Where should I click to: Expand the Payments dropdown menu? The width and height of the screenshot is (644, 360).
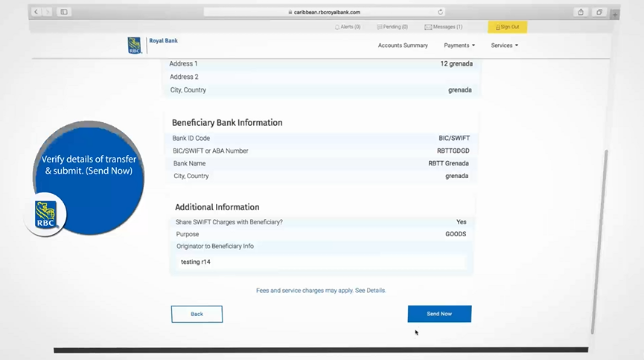459,45
